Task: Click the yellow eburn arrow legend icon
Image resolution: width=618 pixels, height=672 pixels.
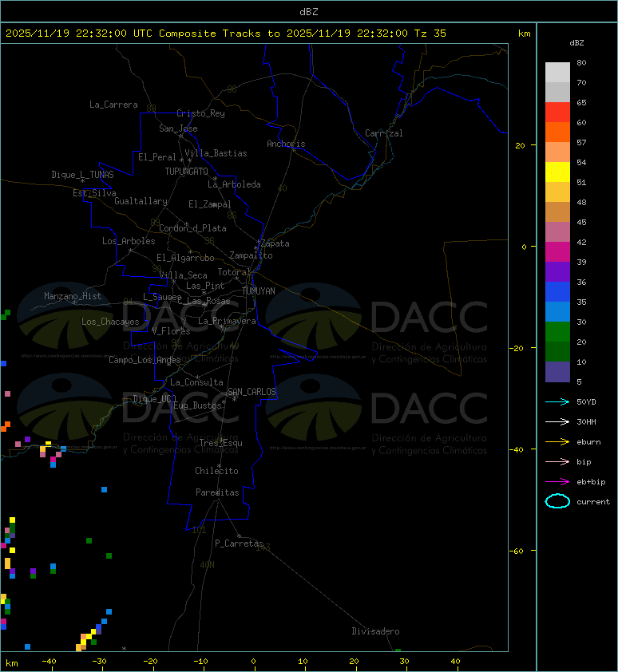Action: pos(557,442)
